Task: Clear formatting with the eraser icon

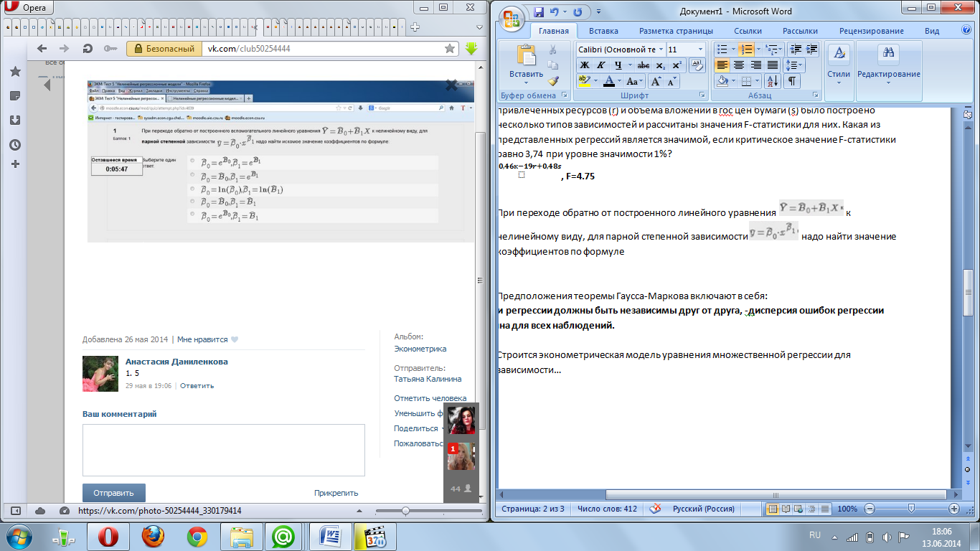Action: point(697,65)
